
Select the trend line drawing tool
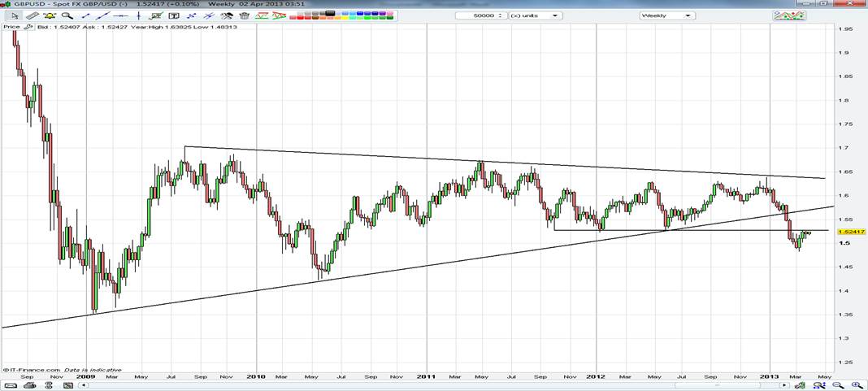point(85,15)
